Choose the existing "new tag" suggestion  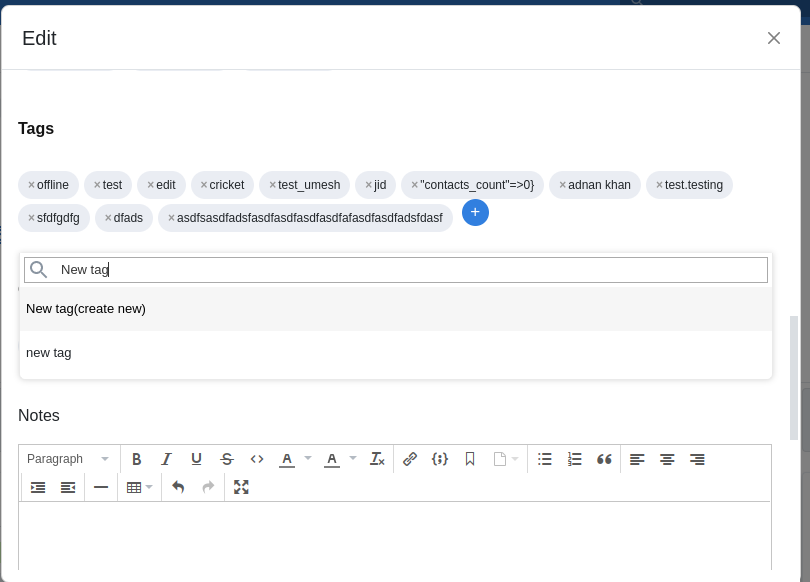(49, 353)
